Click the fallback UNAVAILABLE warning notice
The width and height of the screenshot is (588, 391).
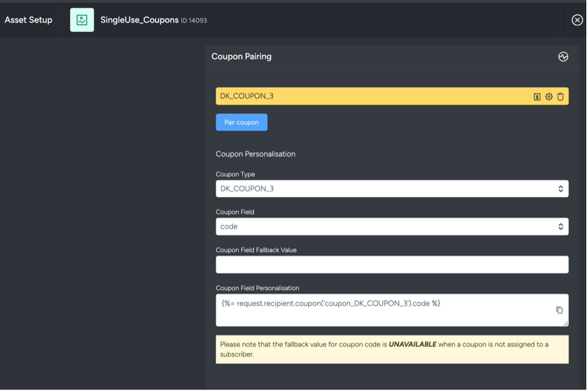point(392,348)
